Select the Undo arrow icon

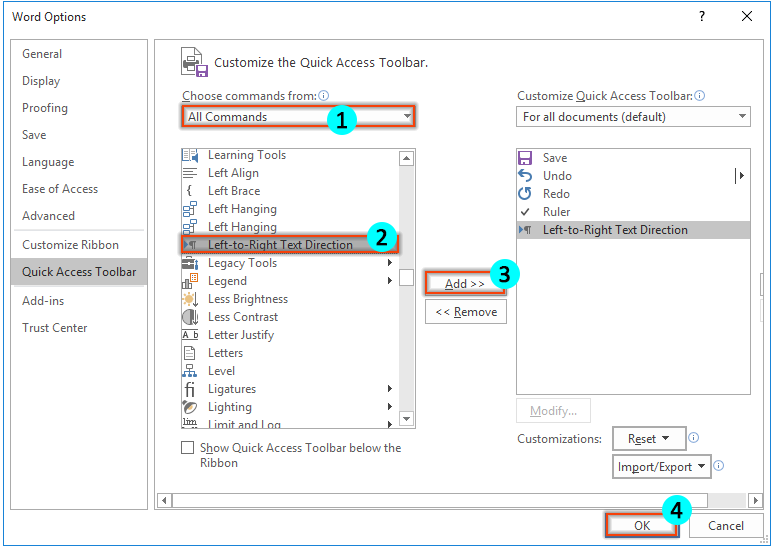click(525, 176)
